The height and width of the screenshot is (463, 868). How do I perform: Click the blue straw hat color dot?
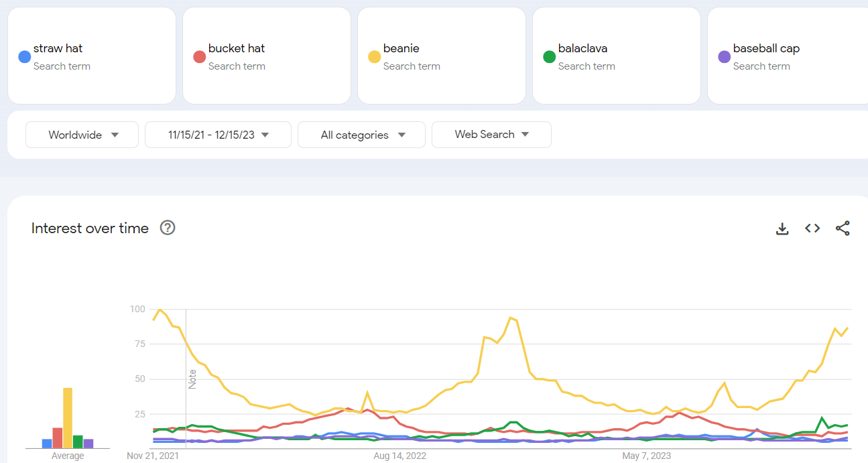click(x=24, y=57)
